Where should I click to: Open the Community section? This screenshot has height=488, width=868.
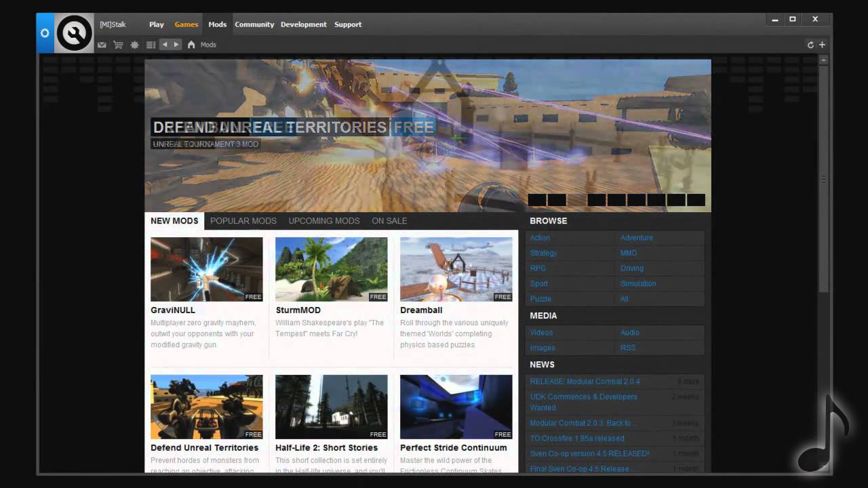coord(254,24)
